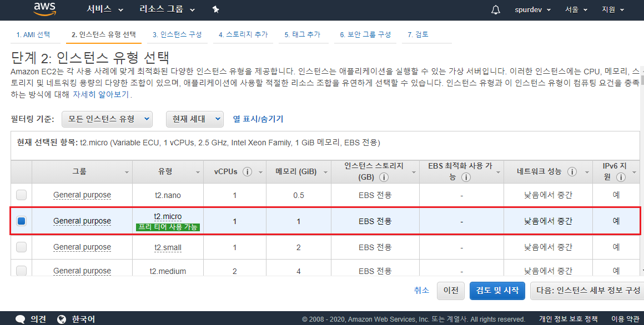Viewport: 644px width, 325px height.
Task: Go to the 6. 보안 그룹 구성 tab
Action: (365, 35)
